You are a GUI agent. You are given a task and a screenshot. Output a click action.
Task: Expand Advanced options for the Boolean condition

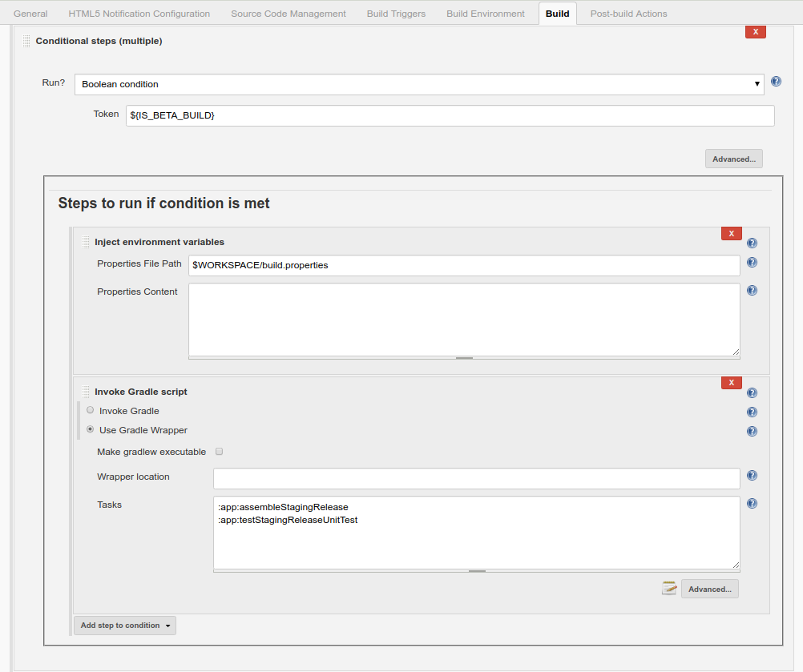(x=733, y=159)
